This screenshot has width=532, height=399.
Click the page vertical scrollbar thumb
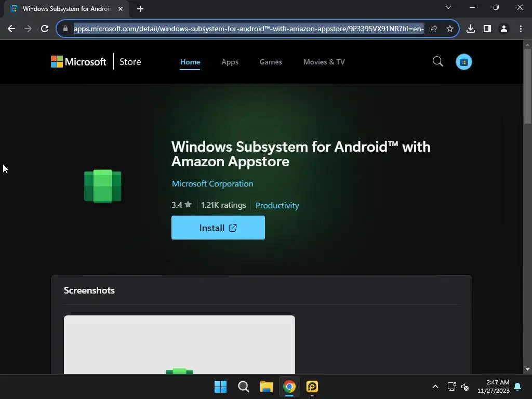[527, 87]
